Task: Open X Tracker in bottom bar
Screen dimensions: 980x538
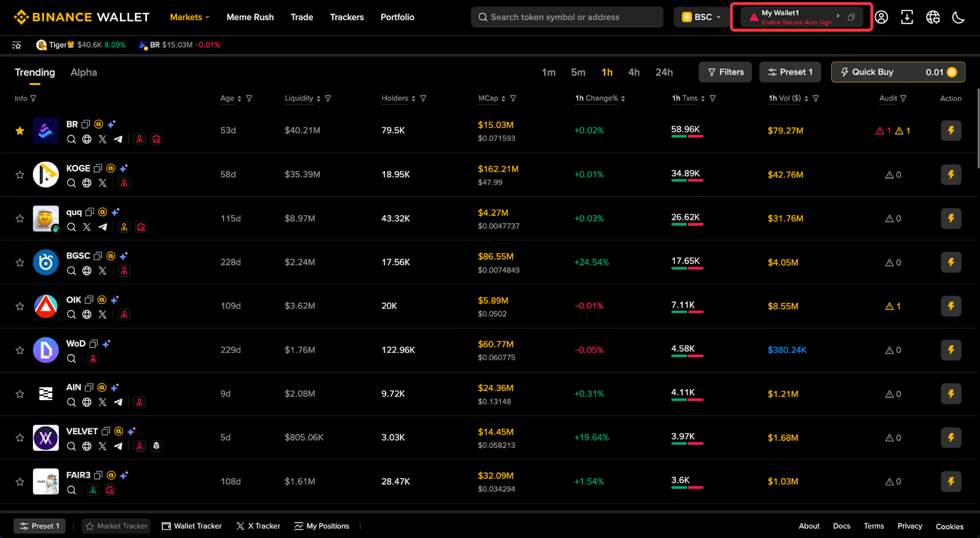Action: tap(258, 526)
